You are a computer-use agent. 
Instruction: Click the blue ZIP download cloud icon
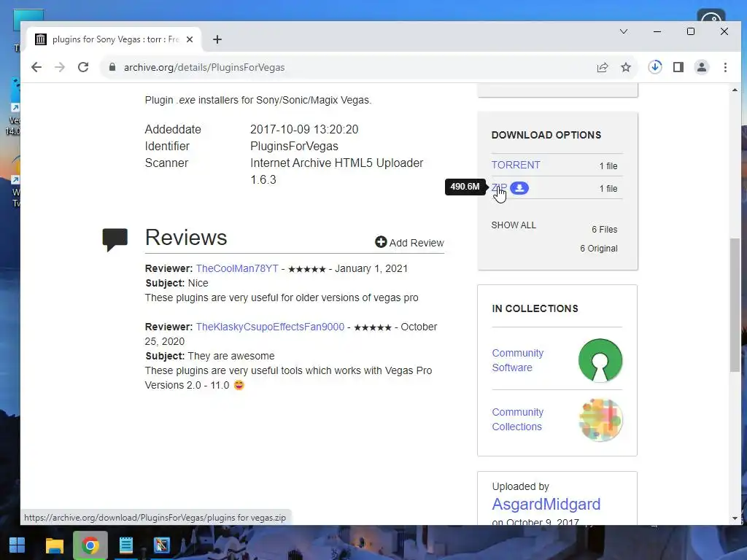click(519, 188)
